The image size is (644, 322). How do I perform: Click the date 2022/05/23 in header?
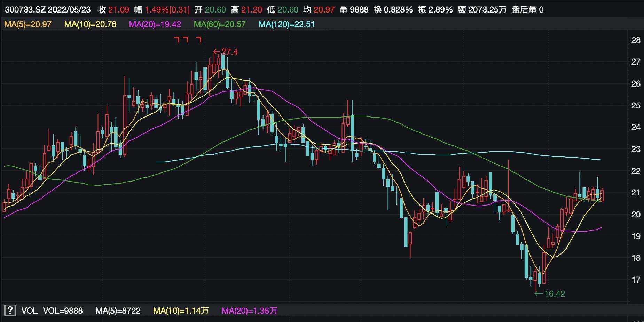click(x=69, y=10)
